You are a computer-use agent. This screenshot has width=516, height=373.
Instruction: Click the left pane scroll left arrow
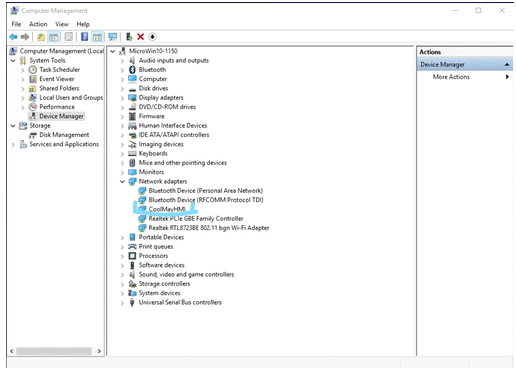coord(12,351)
